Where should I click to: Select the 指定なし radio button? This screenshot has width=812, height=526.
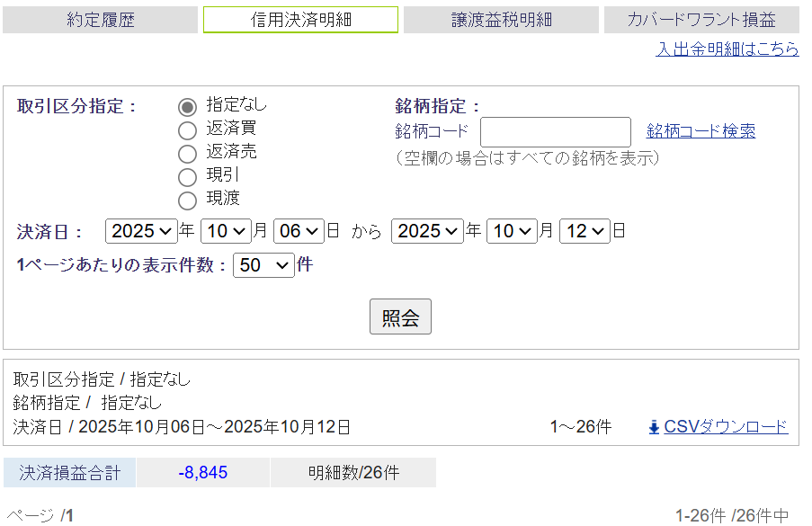coord(187,107)
